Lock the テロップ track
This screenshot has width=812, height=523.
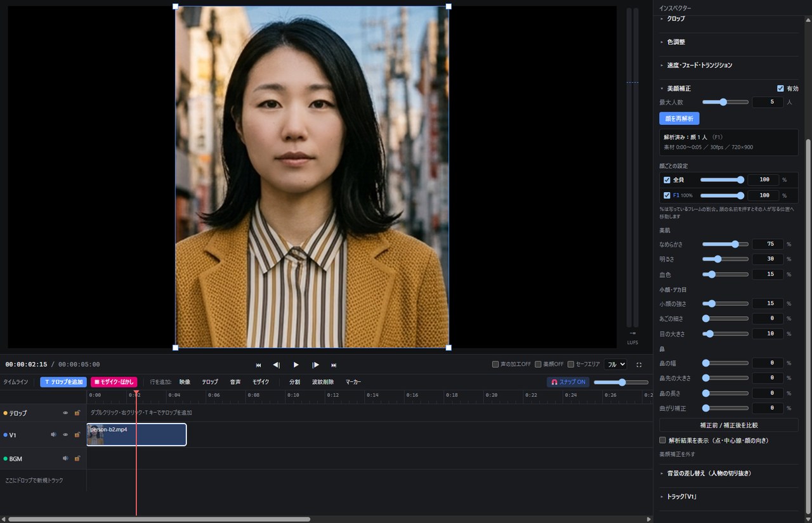point(77,413)
